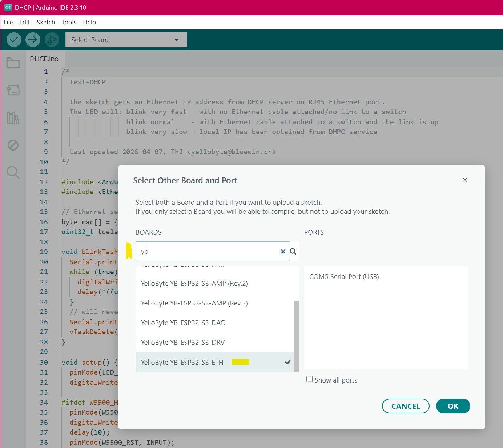Open the Boards Manager sidebar icon
The width and height of the screenshot is (503, 448).
point(13,90)
